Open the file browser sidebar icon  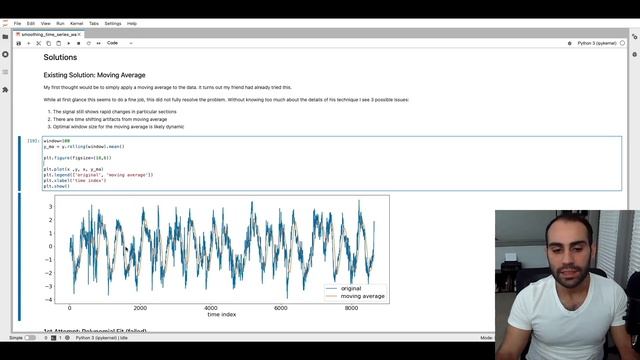pos(5,37)
